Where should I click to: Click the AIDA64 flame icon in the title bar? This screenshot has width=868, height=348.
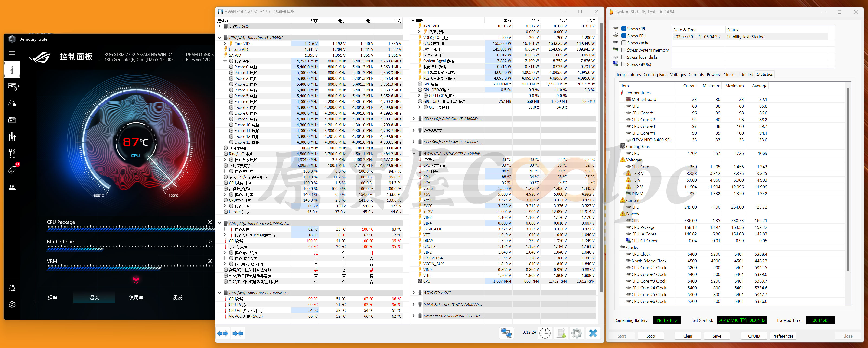click(611, 12)
